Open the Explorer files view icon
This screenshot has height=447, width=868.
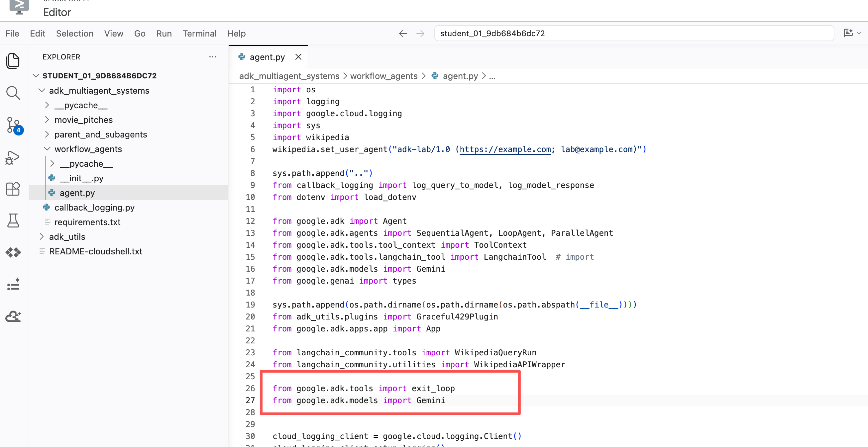click(x=13, y=61)
